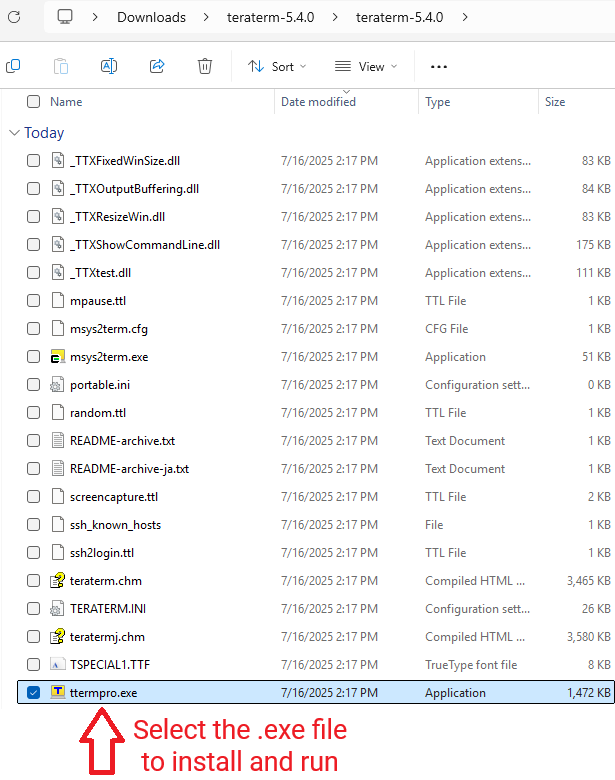Open the See more ellipsis menu
The height and width of the screenshot is (780, 615).
438,67
